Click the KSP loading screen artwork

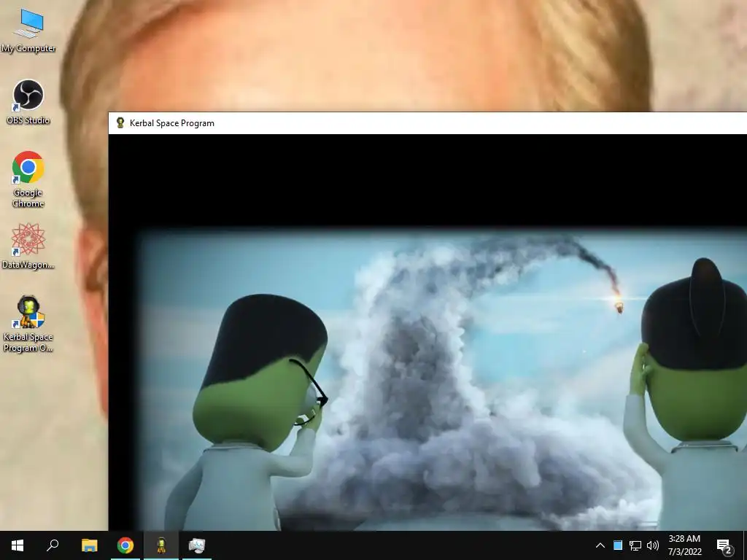click(443, 380)
